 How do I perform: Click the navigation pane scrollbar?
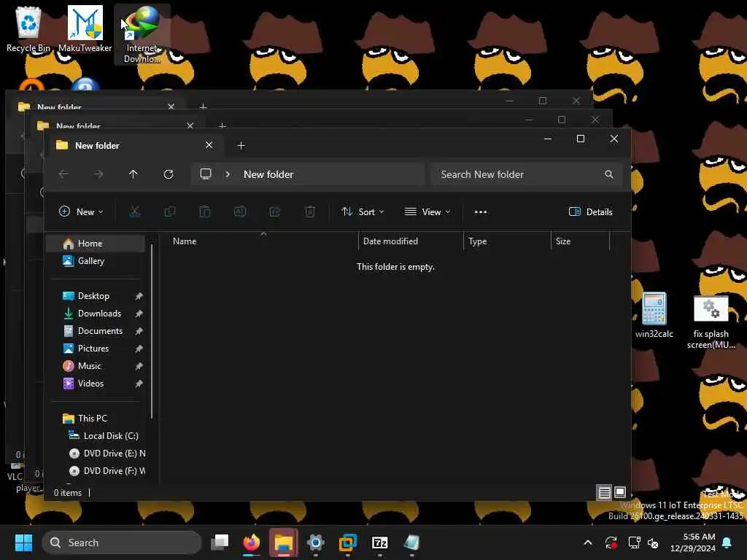point(152,331)
